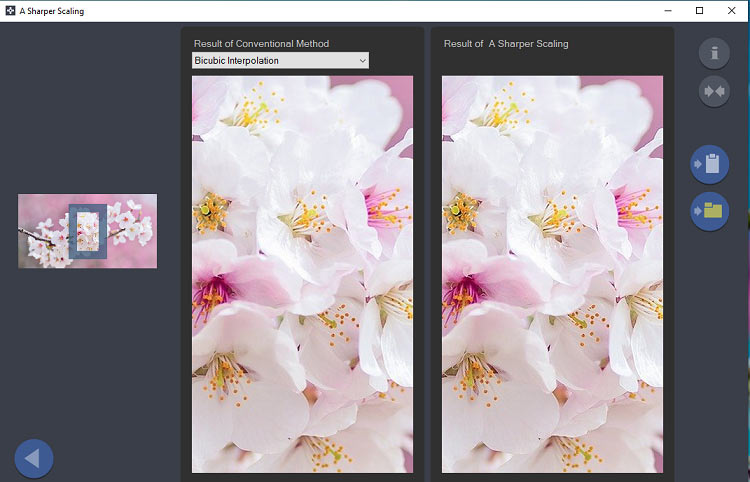The width and height of the screenshot is (750, 482).
Task: Click the Result of Conventional Method label
Action: tap(261, 44)
